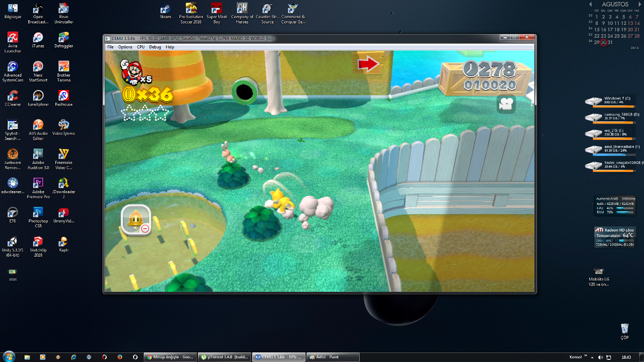Click the camera icon in the game
Screen dimensions: 644x362
click(x=506, y=104)
